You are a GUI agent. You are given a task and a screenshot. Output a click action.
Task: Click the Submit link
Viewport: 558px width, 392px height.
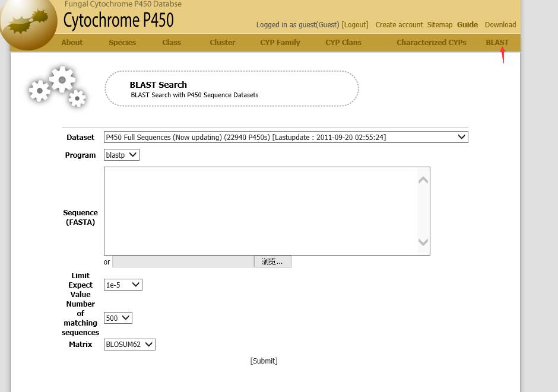pyautogui.click(x=264, y=361)
